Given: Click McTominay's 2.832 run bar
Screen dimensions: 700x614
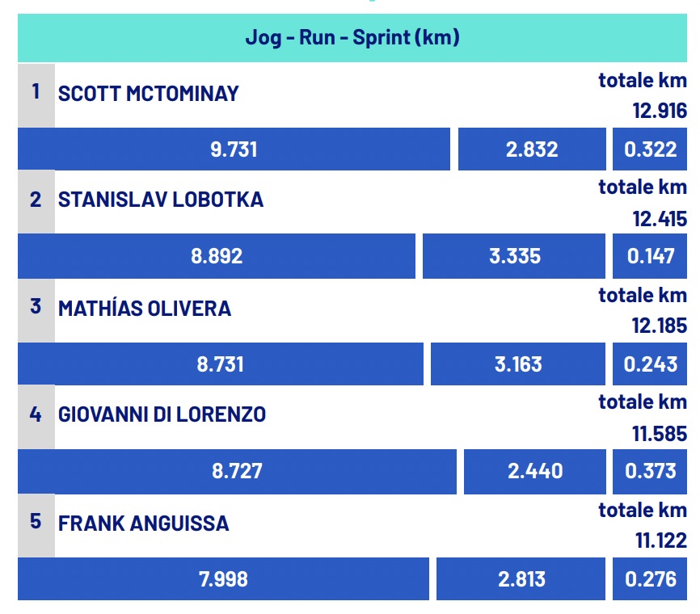Looking at the screenshot, I should (532, 149).
